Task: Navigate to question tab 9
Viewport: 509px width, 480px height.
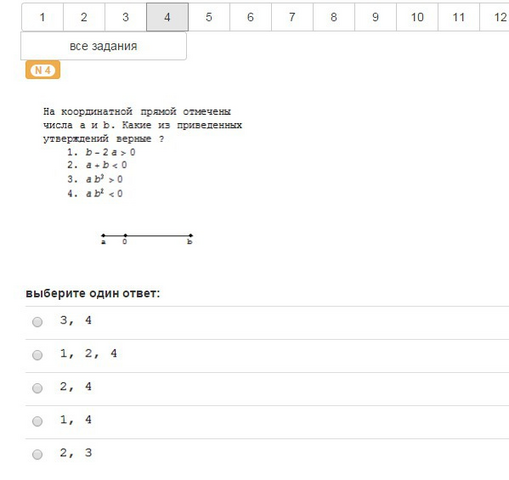Action: (x=376, y=17)
